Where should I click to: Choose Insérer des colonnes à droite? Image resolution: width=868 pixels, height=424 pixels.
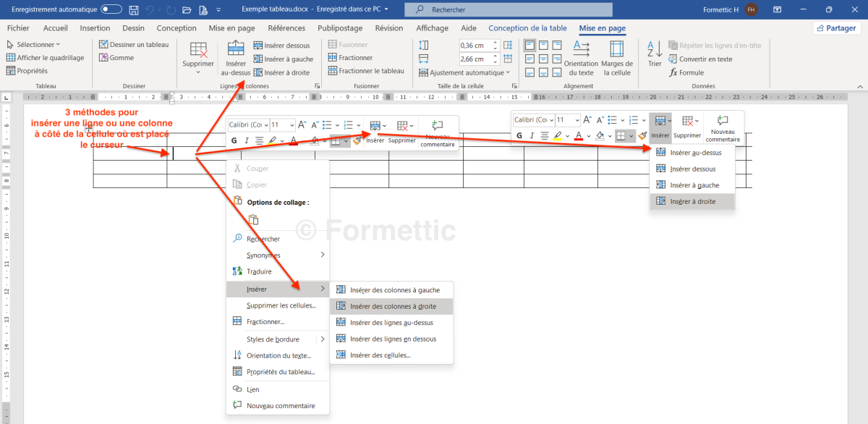(x=392, y=306)
